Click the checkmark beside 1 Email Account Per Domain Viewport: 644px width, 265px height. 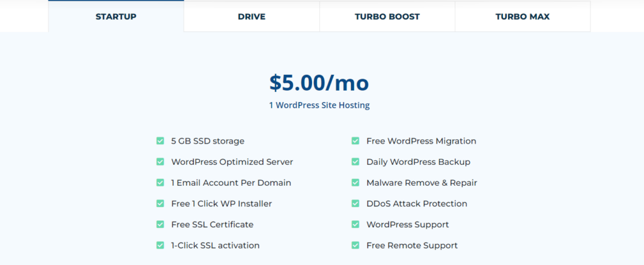(160, 183)
